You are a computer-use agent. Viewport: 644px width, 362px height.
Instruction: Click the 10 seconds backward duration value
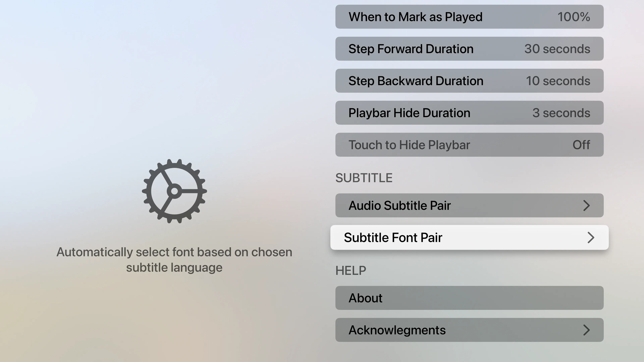coord(558,81)
